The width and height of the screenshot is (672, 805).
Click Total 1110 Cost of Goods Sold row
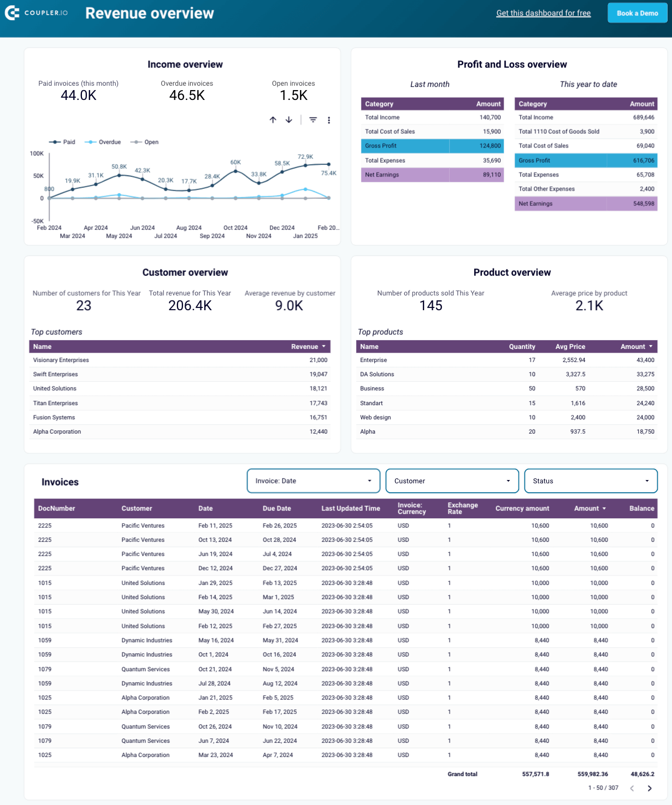pos(586,132)
